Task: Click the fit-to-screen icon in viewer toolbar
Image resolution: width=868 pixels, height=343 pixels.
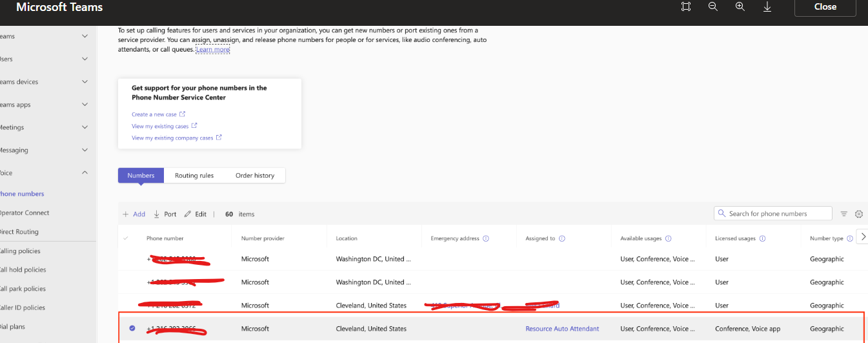Action: (x=686, y=6)
